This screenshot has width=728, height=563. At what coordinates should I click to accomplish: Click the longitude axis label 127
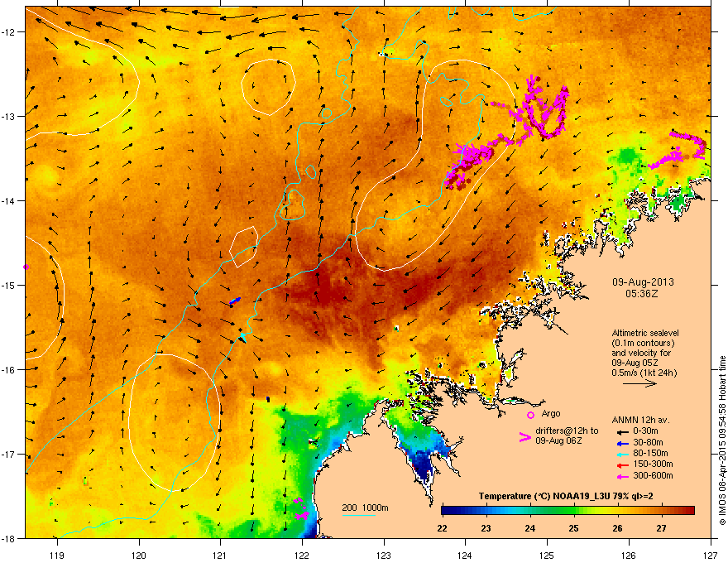pyautogui.click(x=711, y=556)
